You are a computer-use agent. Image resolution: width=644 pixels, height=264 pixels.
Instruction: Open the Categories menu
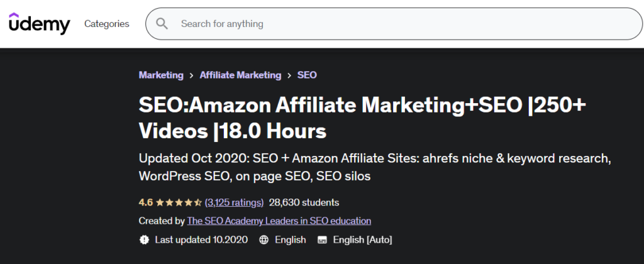point(107,24)
